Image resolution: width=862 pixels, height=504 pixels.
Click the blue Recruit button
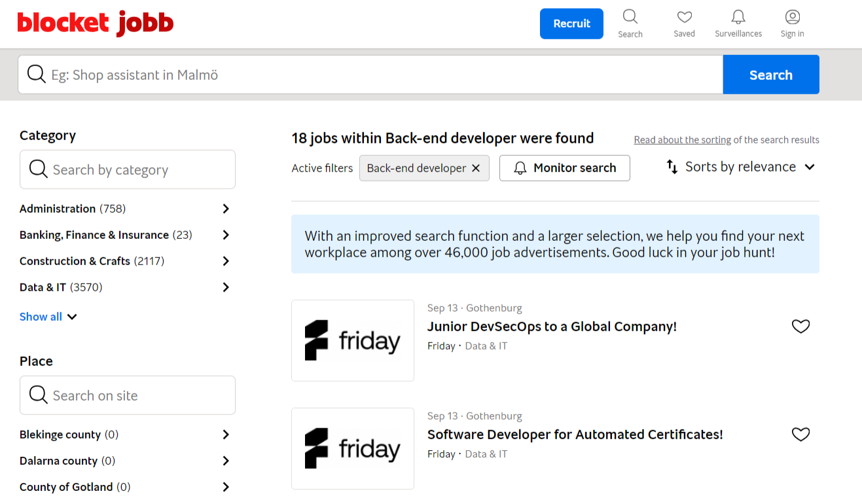[x=571, y=24]
